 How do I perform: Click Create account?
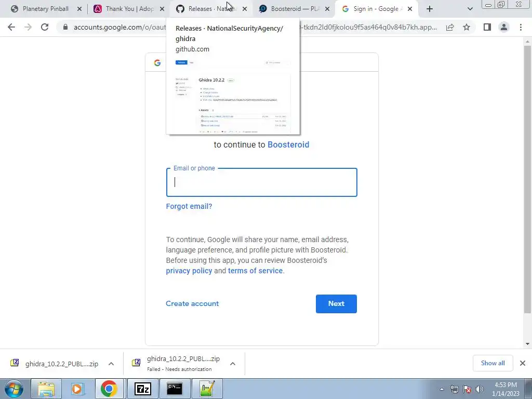(x=192, y=303)
